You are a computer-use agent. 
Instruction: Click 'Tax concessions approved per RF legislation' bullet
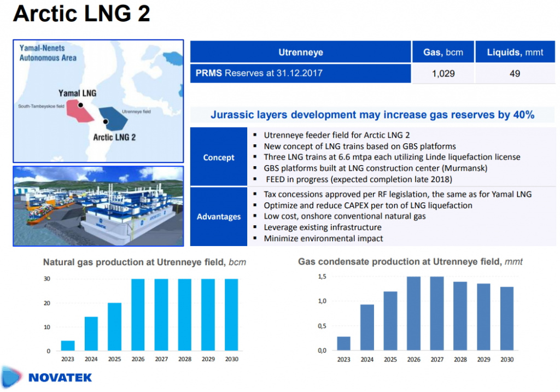[x=398, y=194]
